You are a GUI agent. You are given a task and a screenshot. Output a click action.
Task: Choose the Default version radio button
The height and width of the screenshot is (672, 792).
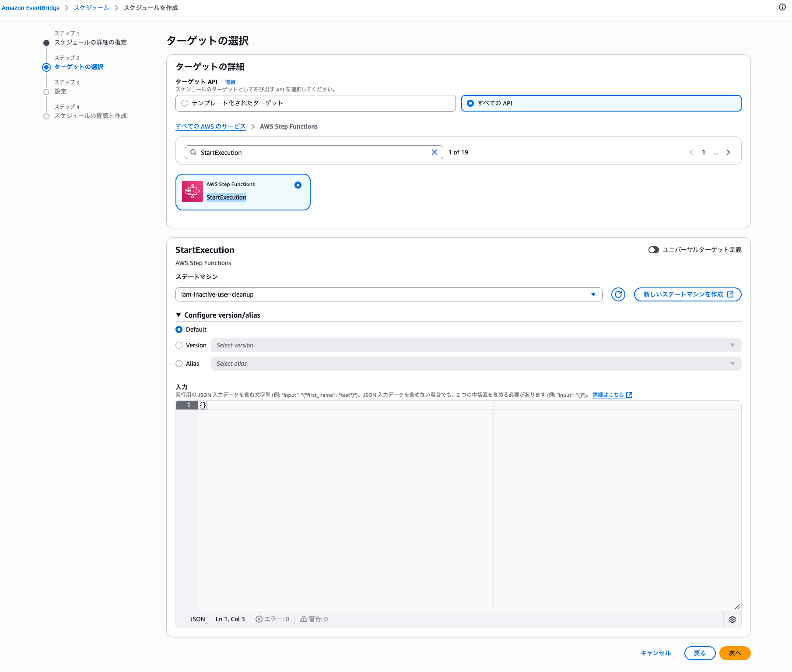(x=179, y=329)
